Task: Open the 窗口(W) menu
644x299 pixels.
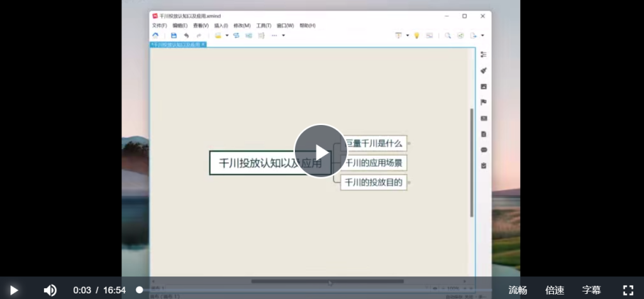Action: tap(285, 25)
